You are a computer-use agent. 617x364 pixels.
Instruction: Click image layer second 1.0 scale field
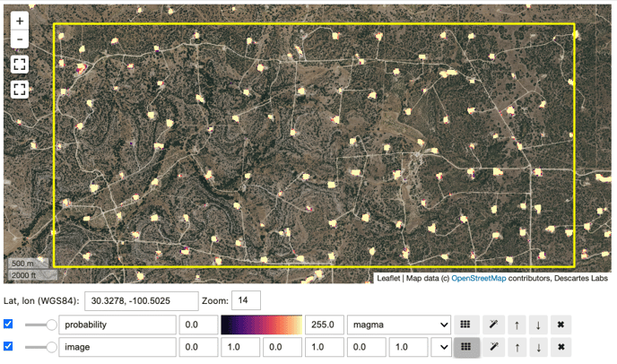[x=325, y=347]
